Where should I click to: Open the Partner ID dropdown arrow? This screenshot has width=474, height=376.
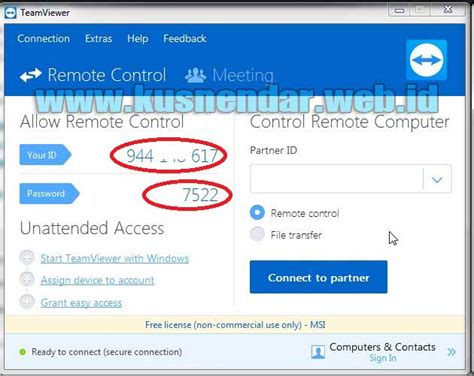tap(437, 180)
